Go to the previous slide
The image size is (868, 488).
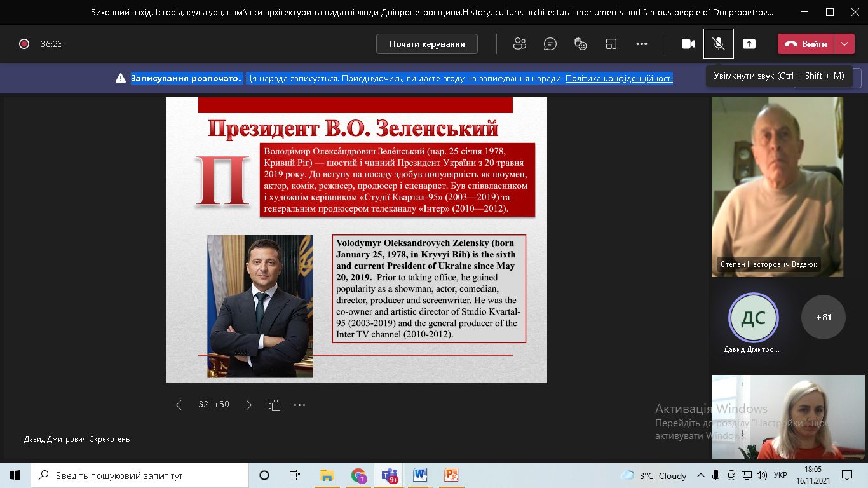pos(179,405)
